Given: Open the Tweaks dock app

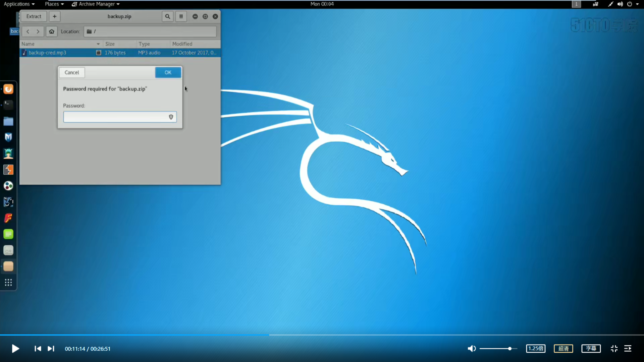Looking at the screenshot, I should pyautogui.click(x=8, y=250).
